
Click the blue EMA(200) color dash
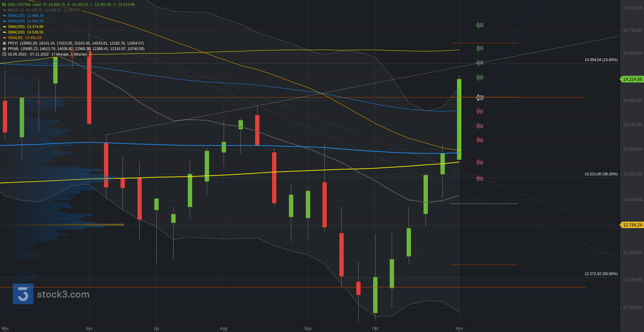point(4,16)
